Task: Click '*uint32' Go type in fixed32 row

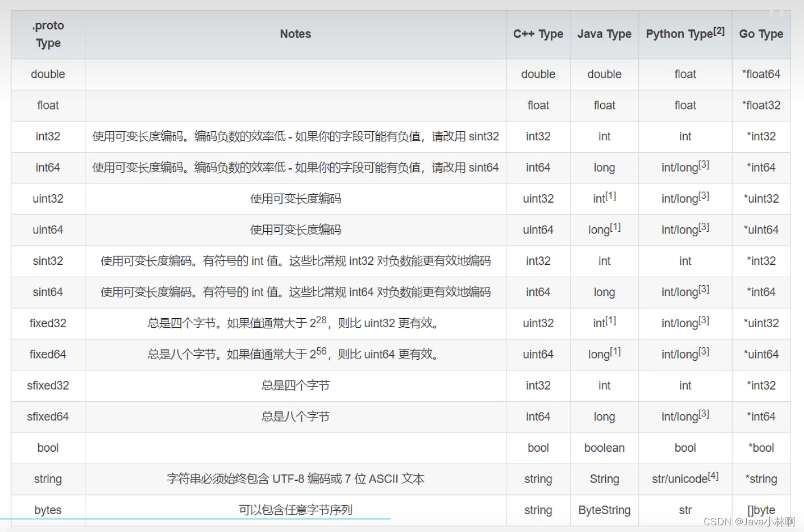Action: (761, 323)
